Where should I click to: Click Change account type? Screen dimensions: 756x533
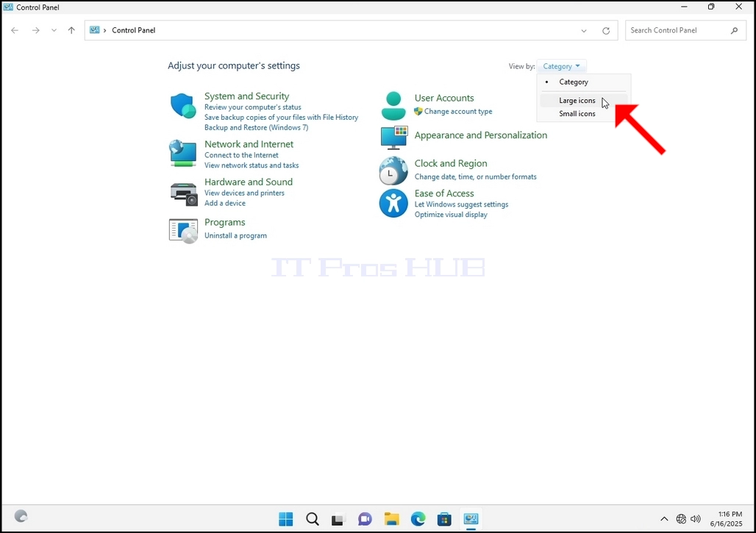458,111
